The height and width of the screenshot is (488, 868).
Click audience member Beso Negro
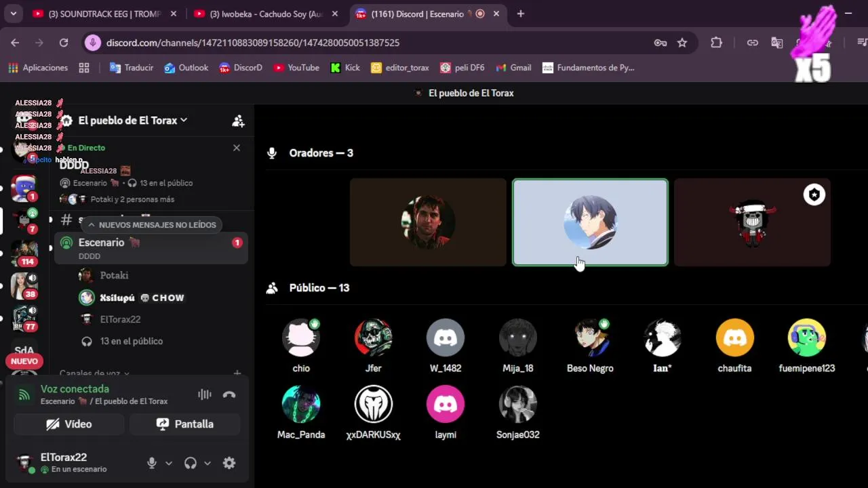tap(590, 346)
